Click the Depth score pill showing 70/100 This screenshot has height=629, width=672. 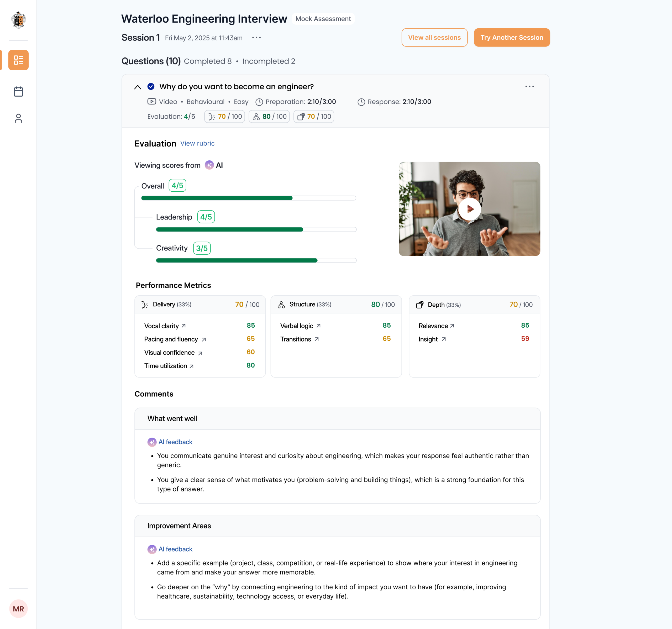[314, 116]
